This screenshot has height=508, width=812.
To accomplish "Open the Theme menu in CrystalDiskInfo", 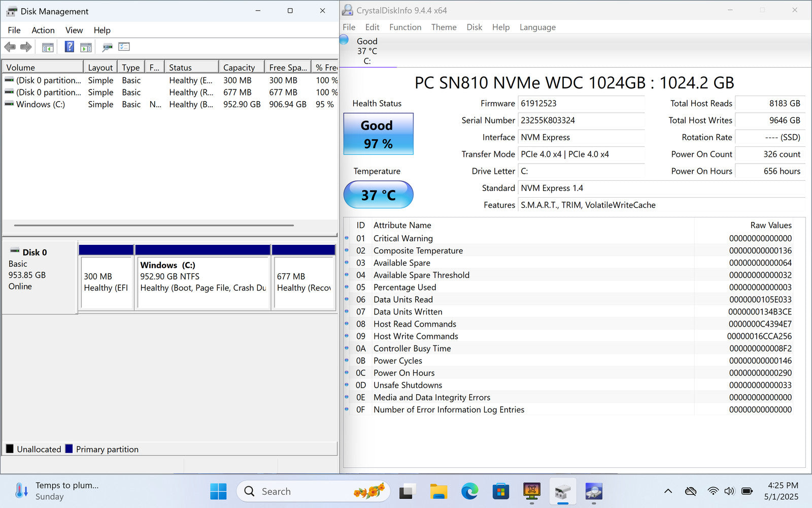I will click(444, 27).
